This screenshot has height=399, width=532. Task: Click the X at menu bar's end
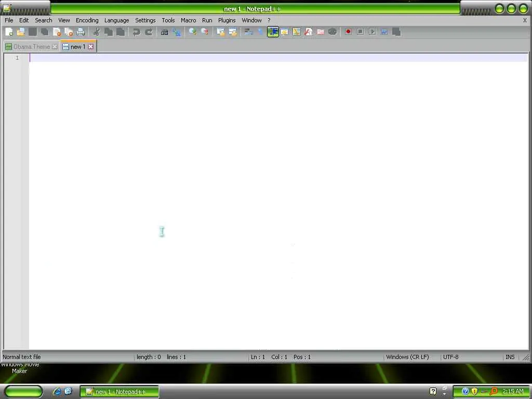[x=525, y=20]
